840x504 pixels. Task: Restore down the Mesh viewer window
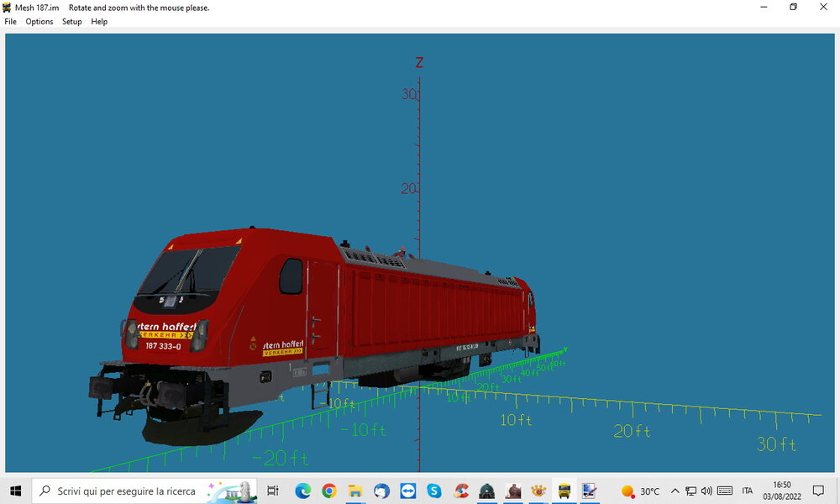pos(794,7)
